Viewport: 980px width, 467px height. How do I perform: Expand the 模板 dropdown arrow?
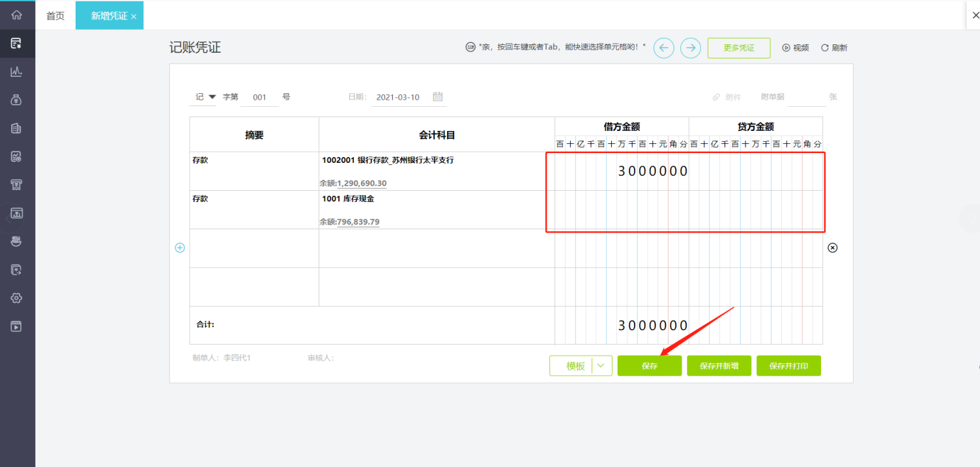pos(601,366)
